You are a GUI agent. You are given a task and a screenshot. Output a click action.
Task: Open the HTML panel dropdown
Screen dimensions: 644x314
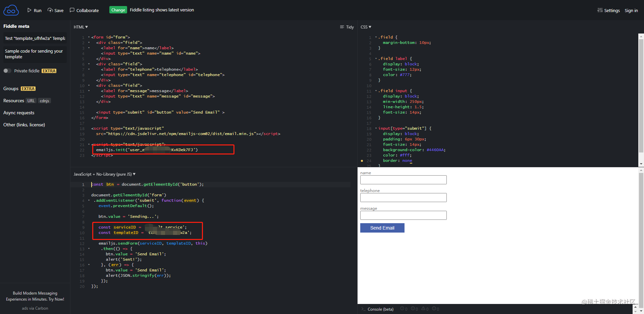pyautogui.click(x=80, y=27)
